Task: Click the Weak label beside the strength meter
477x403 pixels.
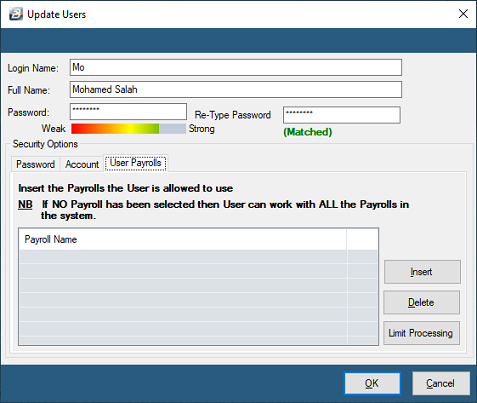Action: tap(54, 128)
